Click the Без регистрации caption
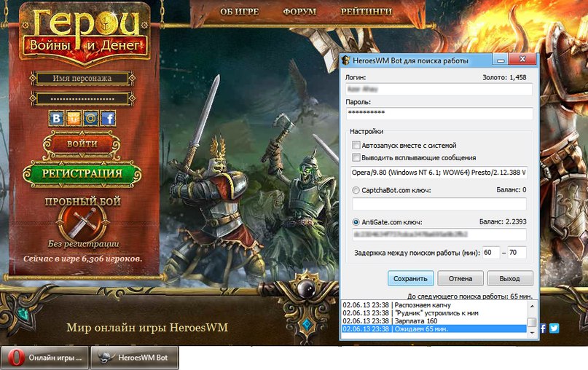The image size is (588, 370). 84,244
